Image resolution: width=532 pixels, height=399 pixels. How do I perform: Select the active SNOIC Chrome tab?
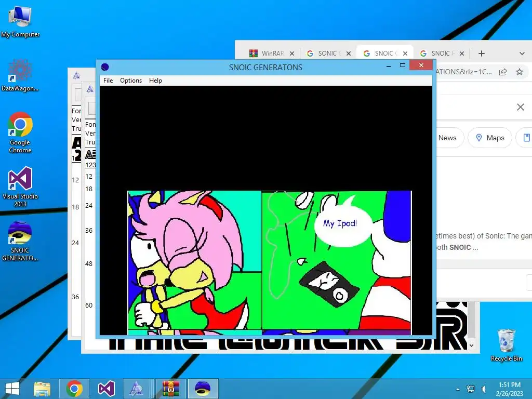click(381, 54)
